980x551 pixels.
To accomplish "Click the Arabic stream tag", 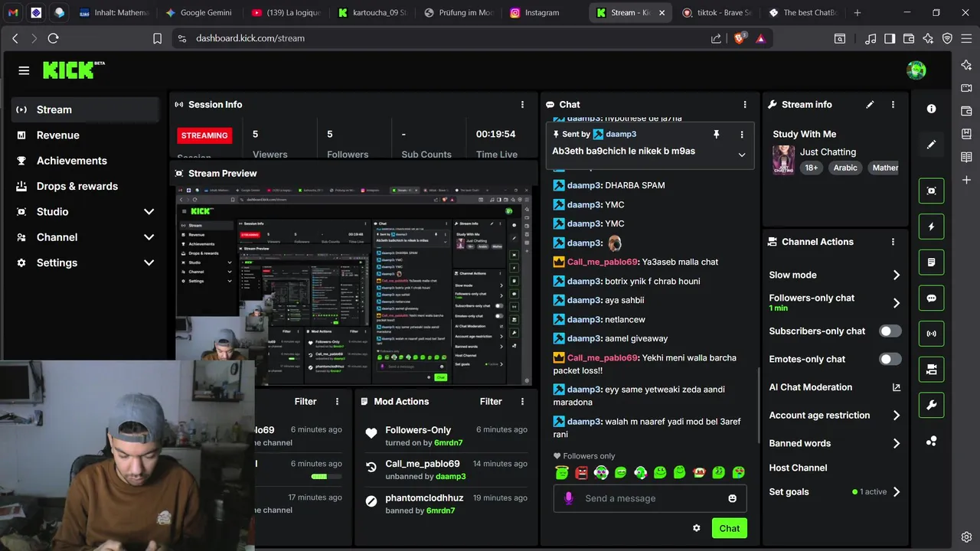I will (x=845, y=168).
